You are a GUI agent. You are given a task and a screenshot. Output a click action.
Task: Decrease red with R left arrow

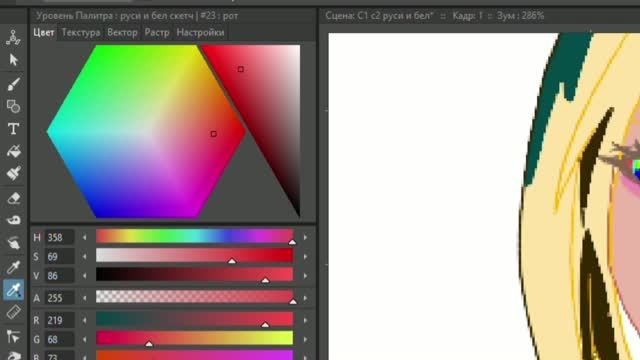coord(84,320)
